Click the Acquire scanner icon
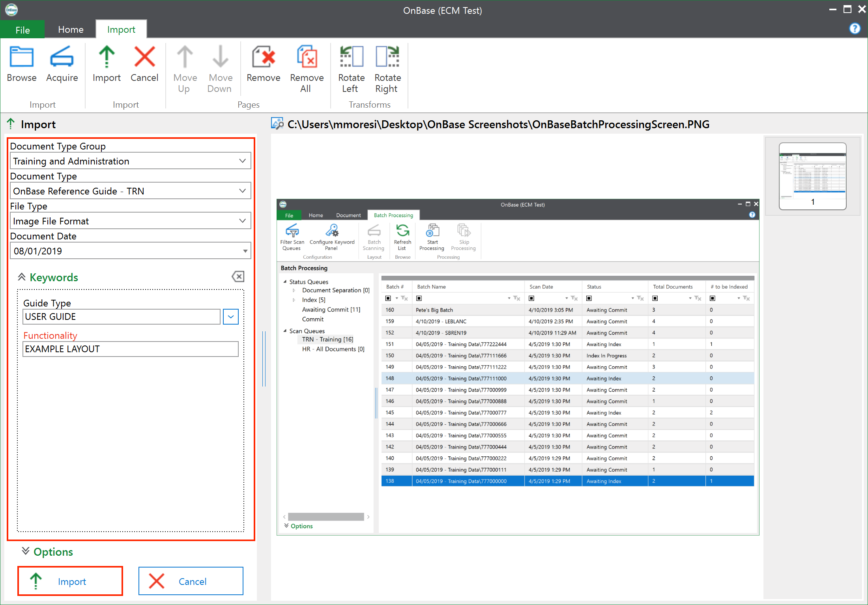This screenshot has width=868, height=605. pyautogui.click(x=62, y=57)
